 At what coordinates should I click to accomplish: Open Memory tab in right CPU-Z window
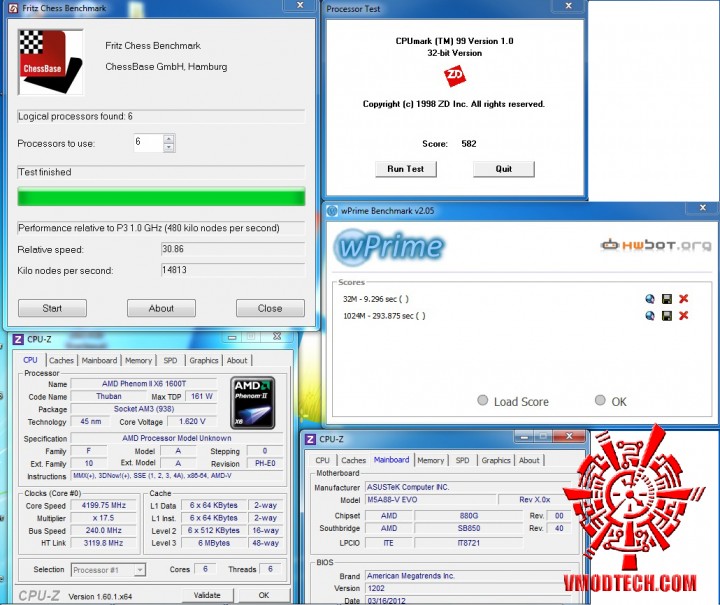tap(431, 460)
